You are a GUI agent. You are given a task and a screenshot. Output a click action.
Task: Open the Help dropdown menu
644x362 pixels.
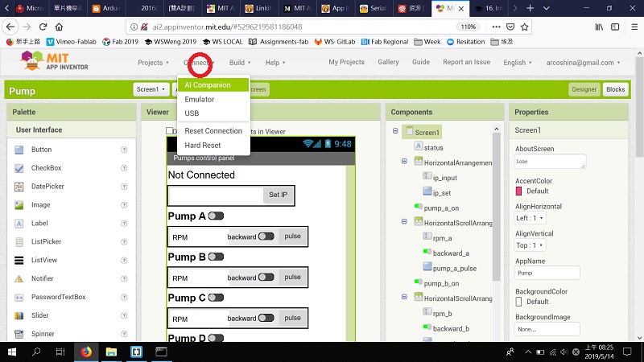pyautogui.click(x=275, y=63)
